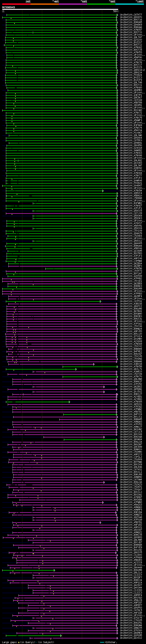Select hit UniRef100_Q7XXC4

point(131,337)
